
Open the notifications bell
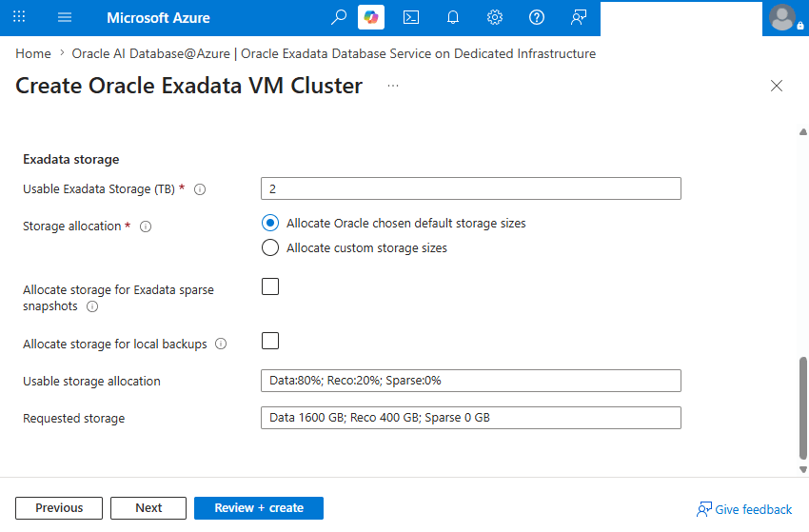tap(453, 17)
